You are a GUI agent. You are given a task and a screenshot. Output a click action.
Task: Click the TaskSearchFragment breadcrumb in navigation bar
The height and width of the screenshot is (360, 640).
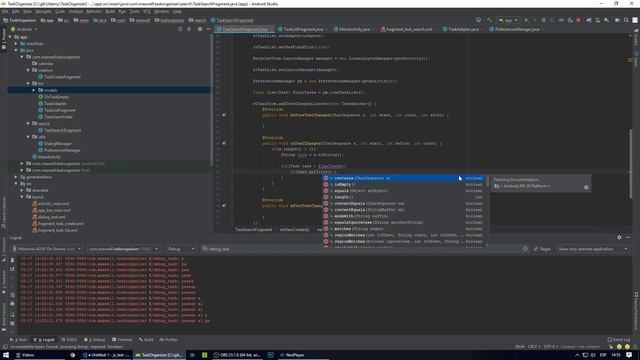tap(232, 20)
